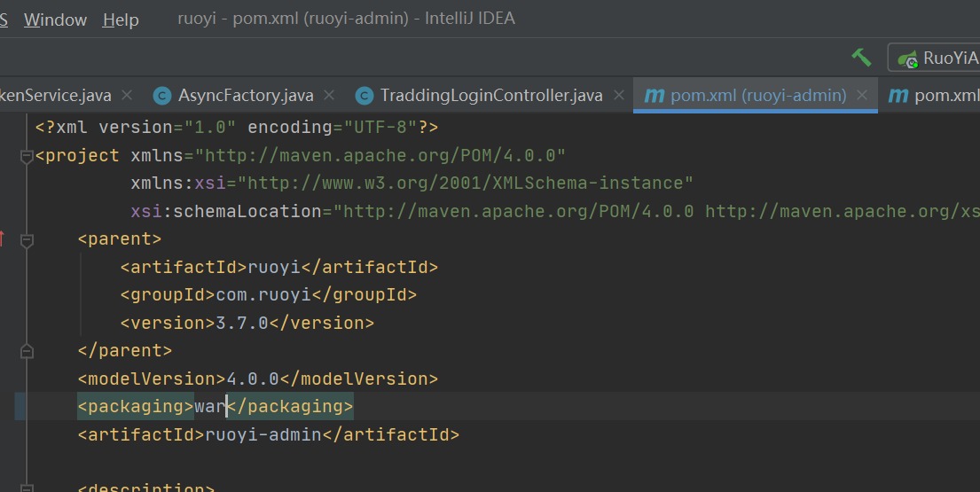Viewport: 980px width, 492px height.
Task: Collapse the parent tag fold marker
Action: (x=27, y=239)
